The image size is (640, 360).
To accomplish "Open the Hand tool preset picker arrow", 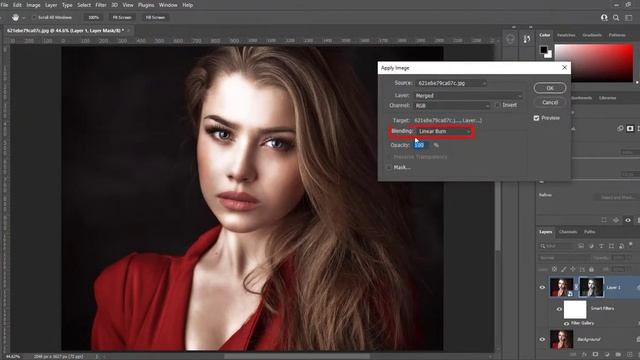I will tap(24, 18).
